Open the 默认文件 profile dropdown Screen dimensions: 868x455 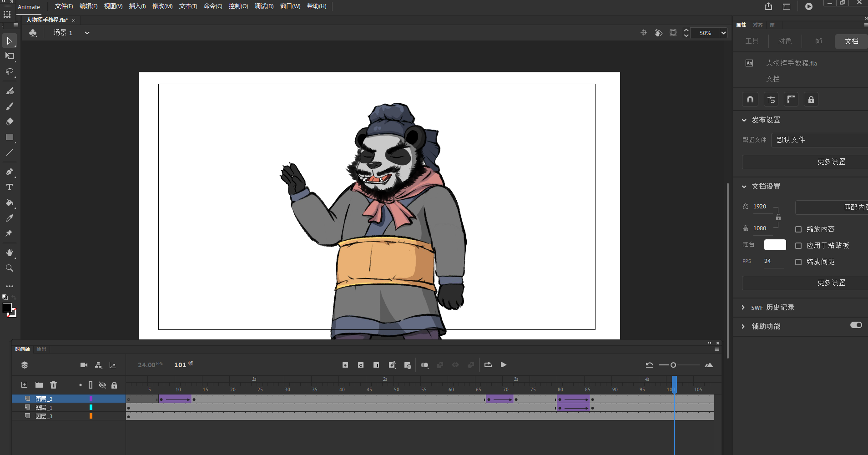click(819, 140)
